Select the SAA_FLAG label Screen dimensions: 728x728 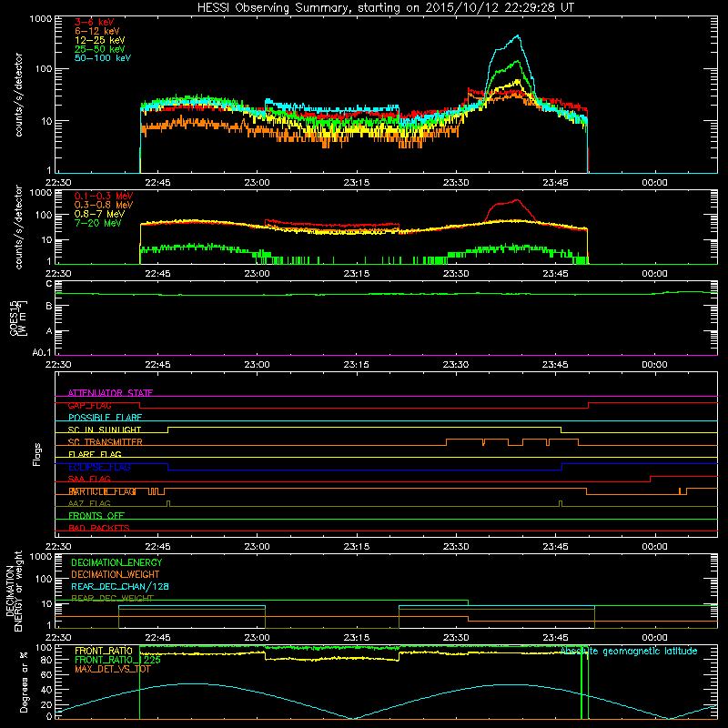[89, 479]
